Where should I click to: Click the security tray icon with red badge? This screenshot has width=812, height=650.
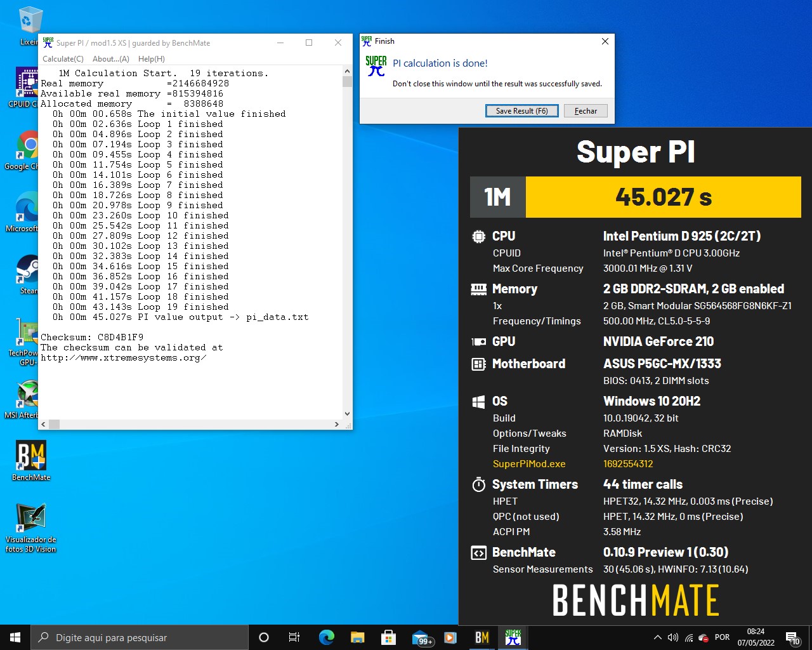[x=704, y=638]
